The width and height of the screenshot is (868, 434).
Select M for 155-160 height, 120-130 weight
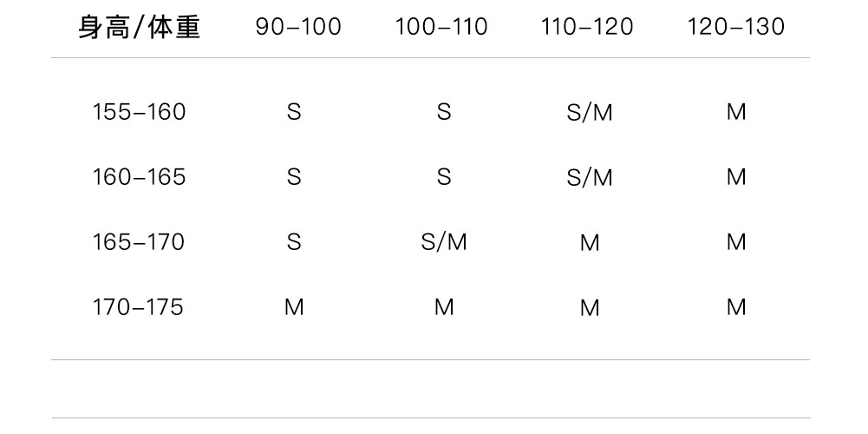pyautogui.click(x=736, y=113)
